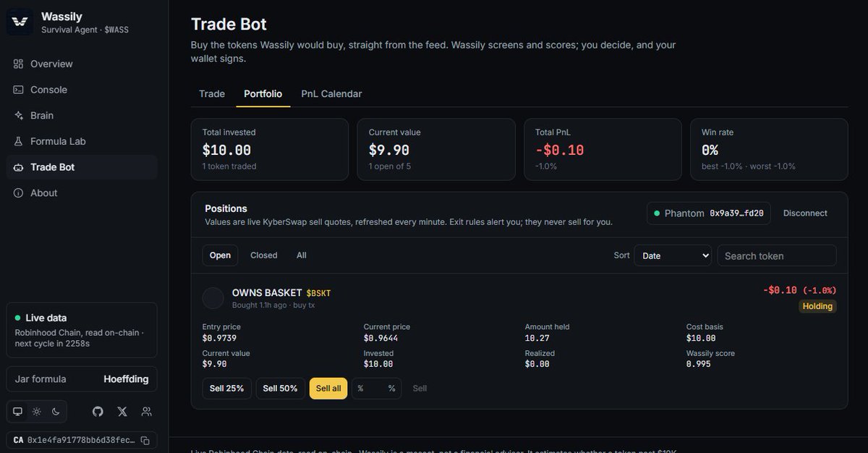
Task: Click the Current value 1 open of 5 card
Action: 436,149
